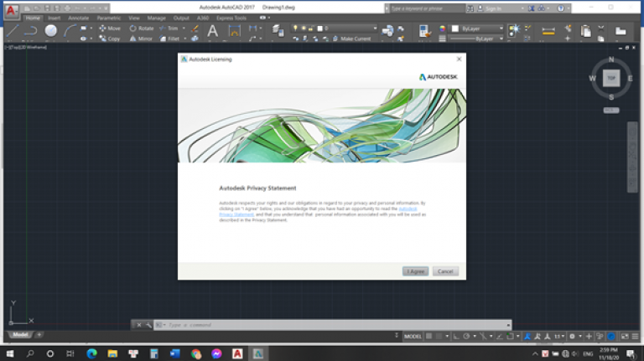
Task: Click the Copy tool
Action: pyautogui.click(x=110, y=39)
